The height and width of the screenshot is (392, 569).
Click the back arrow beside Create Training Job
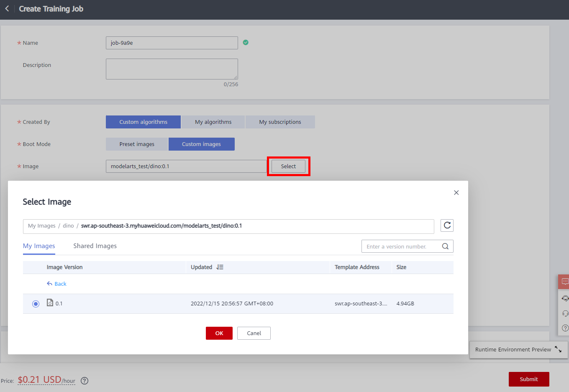point(7,9)
